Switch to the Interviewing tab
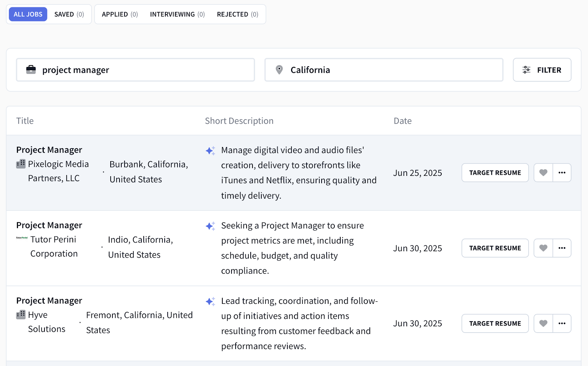Viewport: 588px width, 366px height. pyautogui.click(x=177, y=14)
